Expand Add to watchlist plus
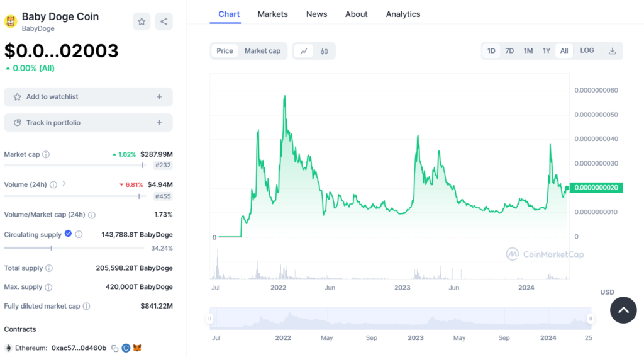644x357 pixels. [159, 97]
